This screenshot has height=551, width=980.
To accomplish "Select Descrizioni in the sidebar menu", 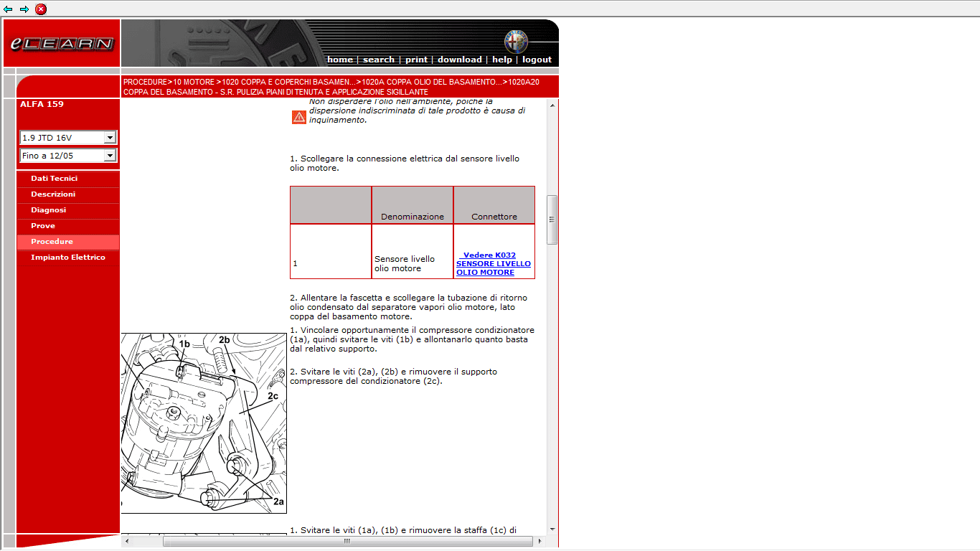I will coord(53,194).
